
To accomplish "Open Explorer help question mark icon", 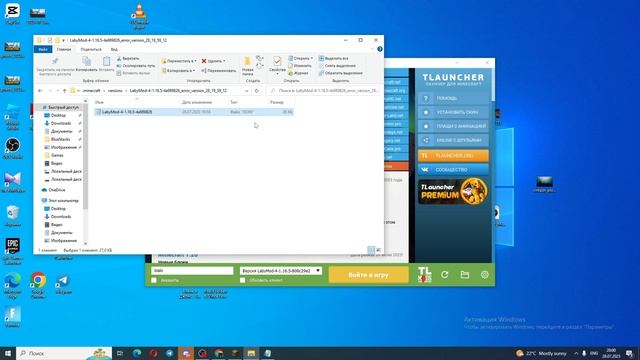I will pos(380,49).
